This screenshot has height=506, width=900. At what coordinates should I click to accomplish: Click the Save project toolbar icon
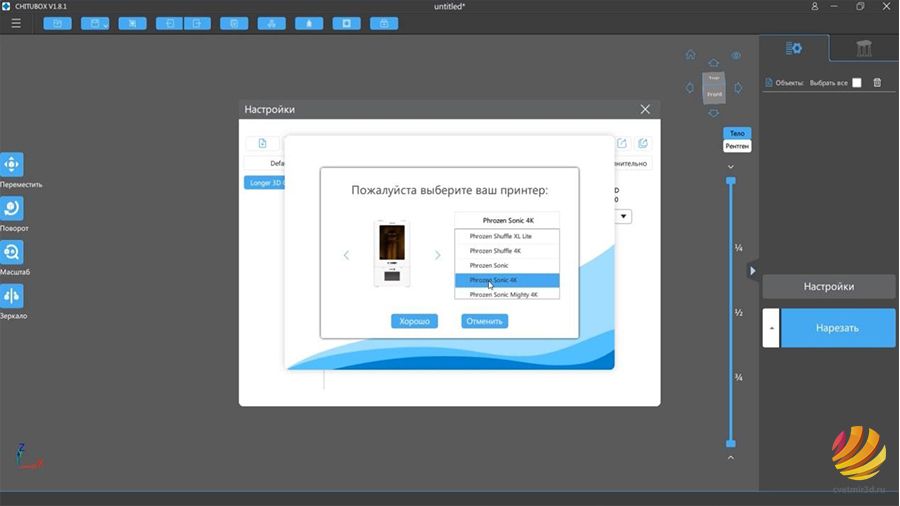pyautogui.click(x=95, y=24)
